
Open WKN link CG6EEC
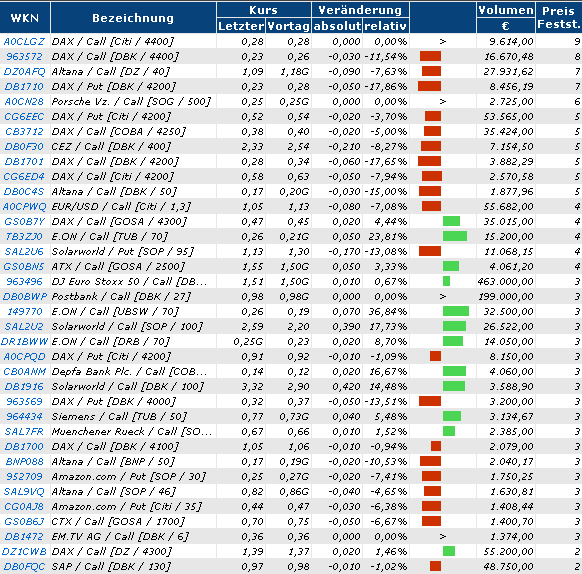pos(24,117)
